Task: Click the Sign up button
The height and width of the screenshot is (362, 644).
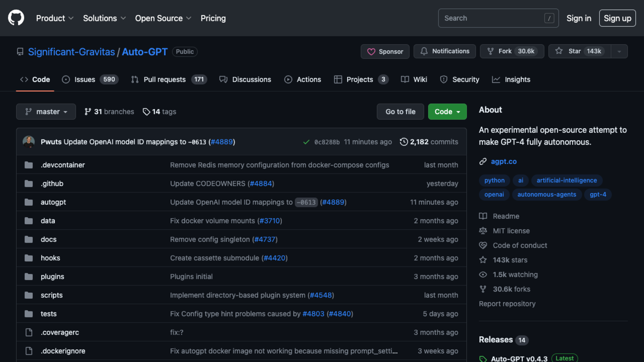Action: point(617,18)
